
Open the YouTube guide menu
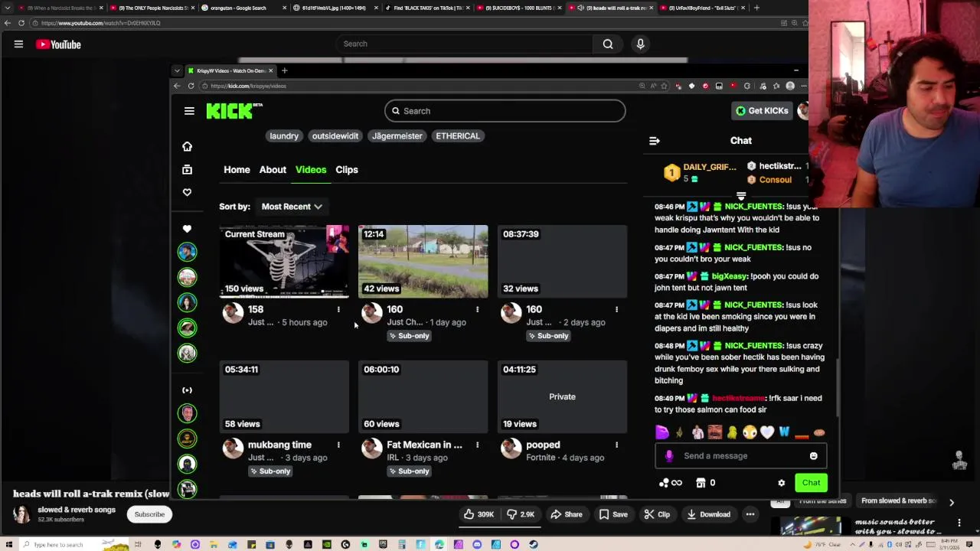18,44
